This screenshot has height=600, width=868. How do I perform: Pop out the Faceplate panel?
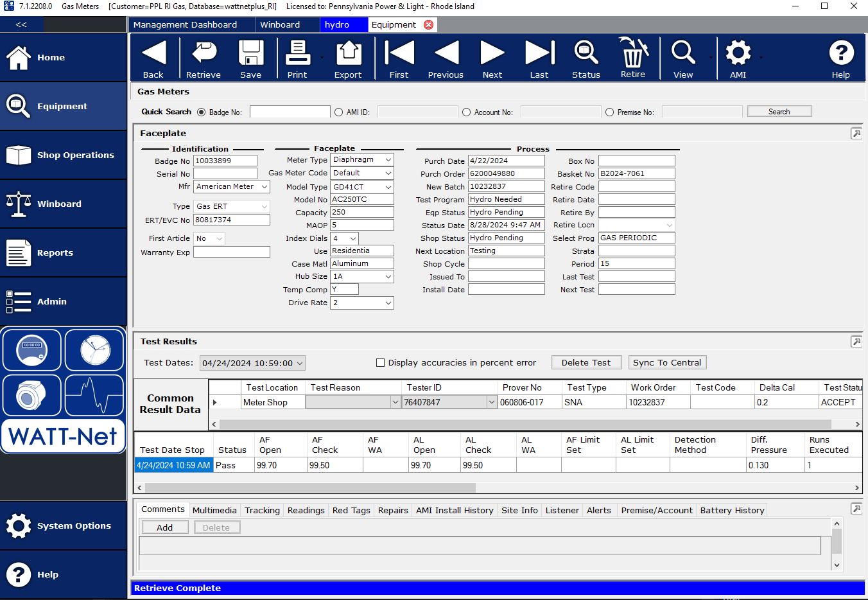pyautogui.click(x=856, y=134)
